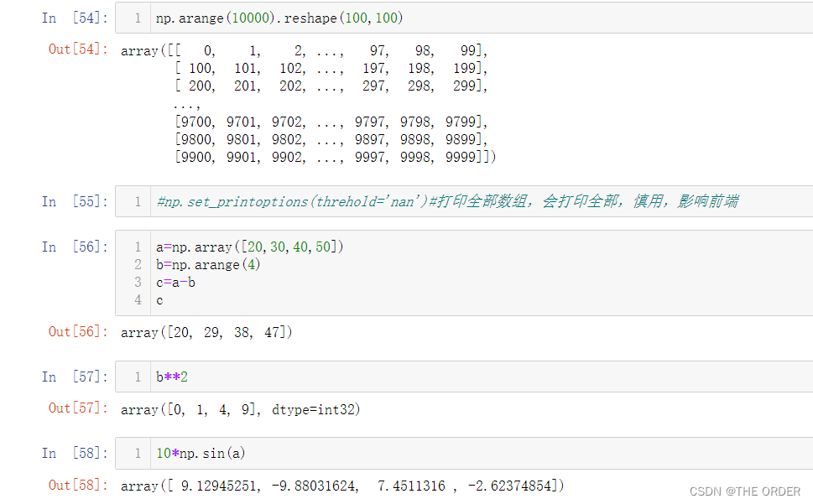Click output row starting with 9900
The width and height of the screenshot is (813, 504).
pyautogui.click(x=336, y=157)
